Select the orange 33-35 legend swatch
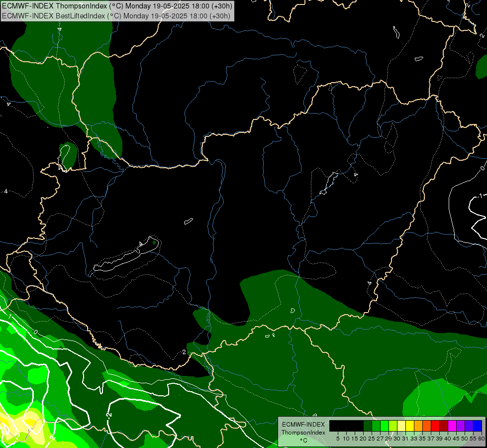The image size is (487, 448). [x=418, y=426]
